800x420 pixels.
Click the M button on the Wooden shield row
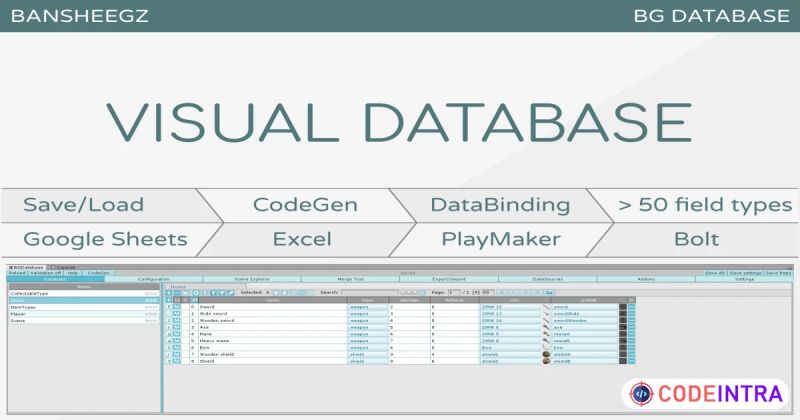click(177, 354)
